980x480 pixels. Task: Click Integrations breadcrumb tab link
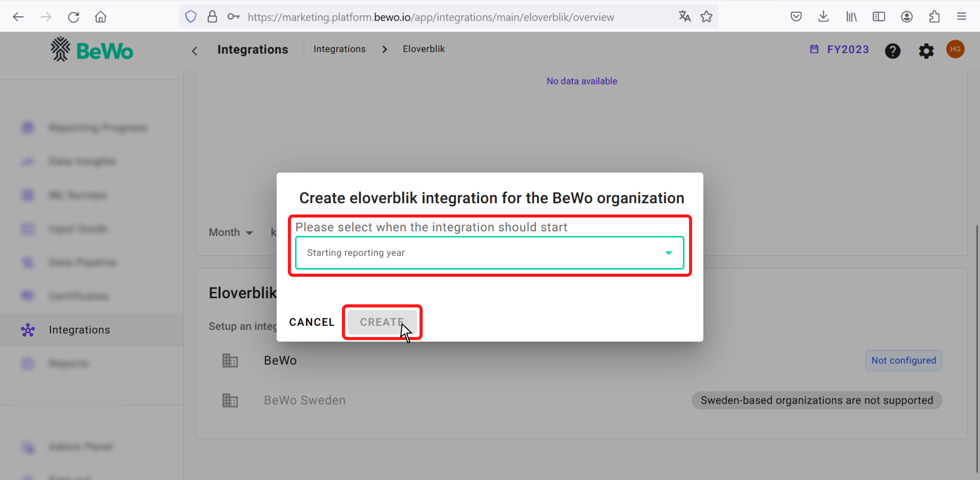(339, 49)
